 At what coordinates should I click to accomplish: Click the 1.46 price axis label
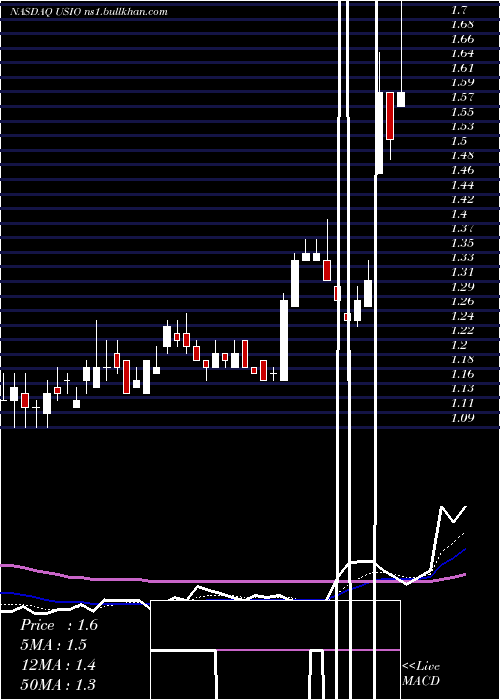[462, 170]
